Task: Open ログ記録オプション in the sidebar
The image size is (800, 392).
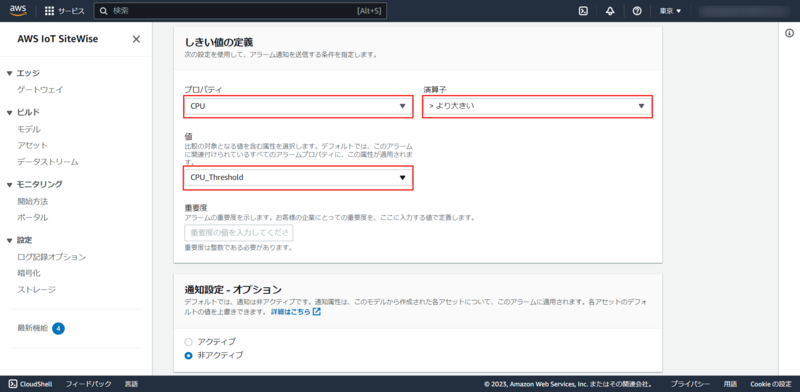Action: coord(52,257)
